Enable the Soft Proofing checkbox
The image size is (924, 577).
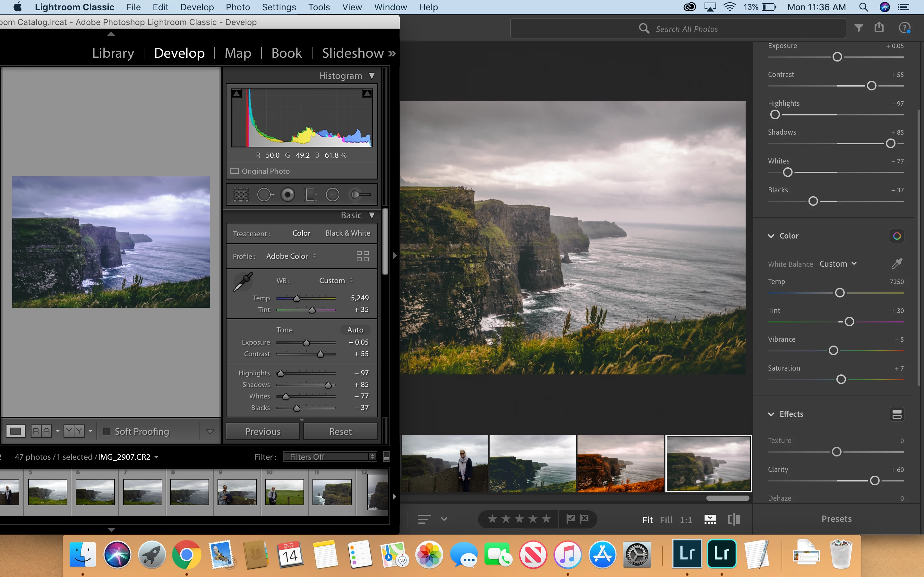click(107, 431)
